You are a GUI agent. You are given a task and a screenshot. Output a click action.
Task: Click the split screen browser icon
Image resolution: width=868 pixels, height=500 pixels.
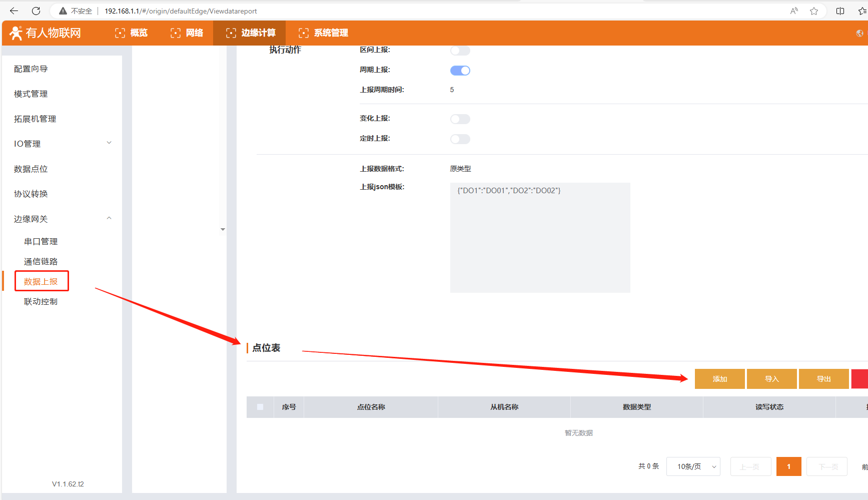tap(840, 11)
